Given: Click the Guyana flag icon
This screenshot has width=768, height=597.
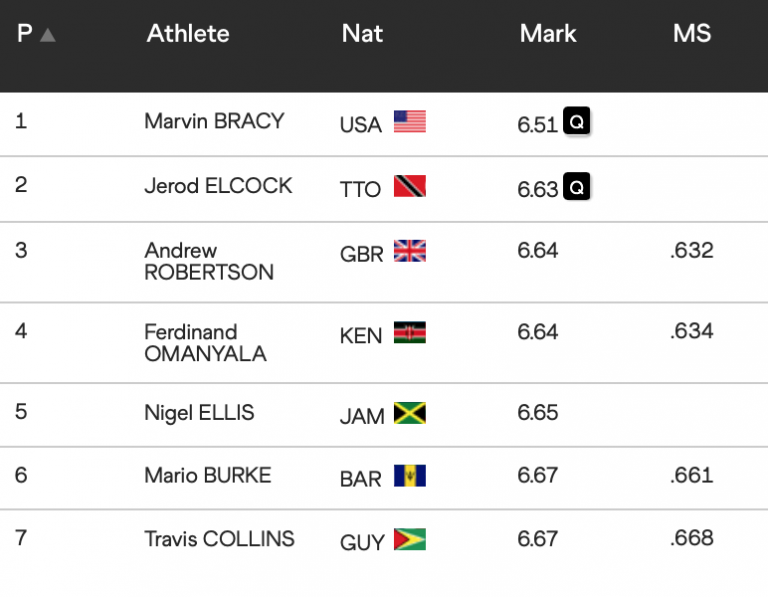Looking at the screenshot, I should [x=409, y=540].
